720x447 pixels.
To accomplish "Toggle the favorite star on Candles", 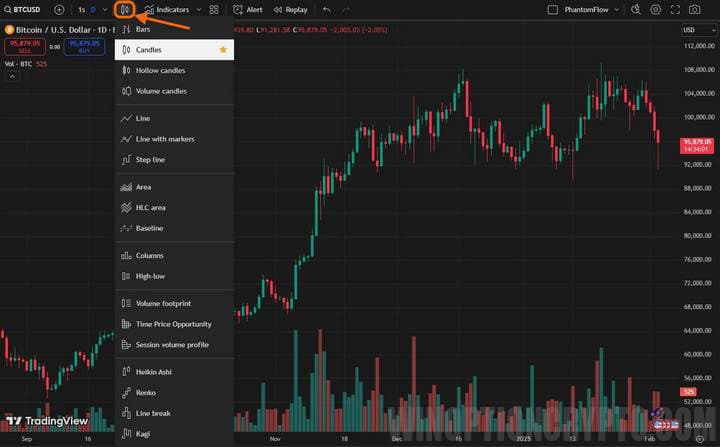I will click(x=223, y=49).
